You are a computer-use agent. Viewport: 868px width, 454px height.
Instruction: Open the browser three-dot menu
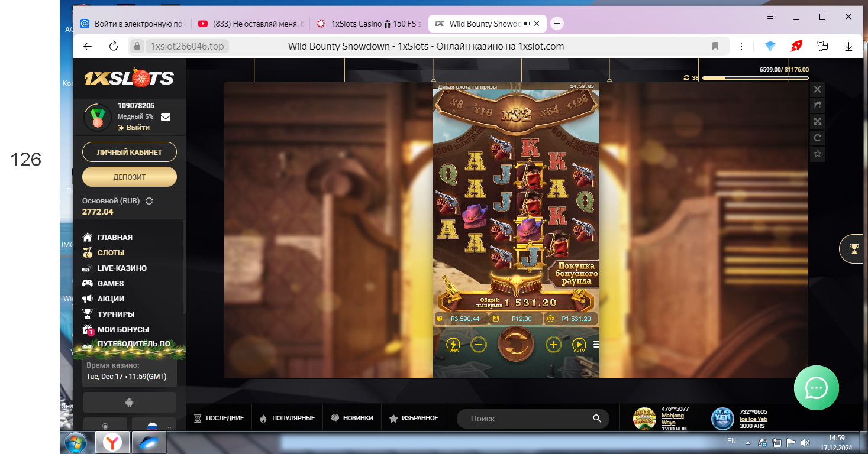click(x=741, y=46)
